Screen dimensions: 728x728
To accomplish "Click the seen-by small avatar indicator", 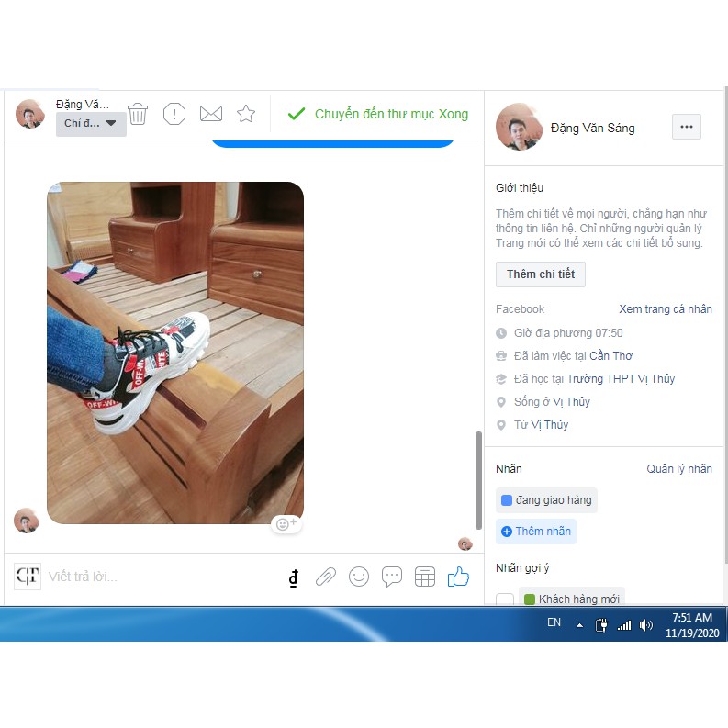I will click(465, 543).
